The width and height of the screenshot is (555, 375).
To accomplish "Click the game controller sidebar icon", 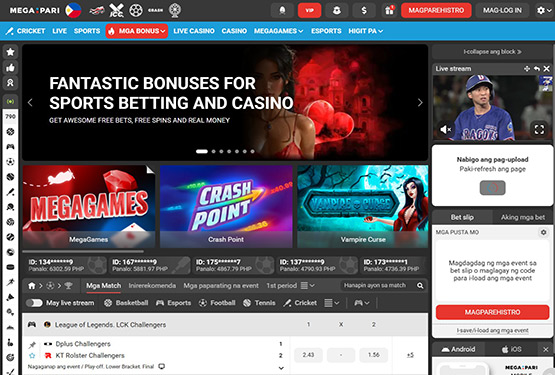I will coord(10,147).
